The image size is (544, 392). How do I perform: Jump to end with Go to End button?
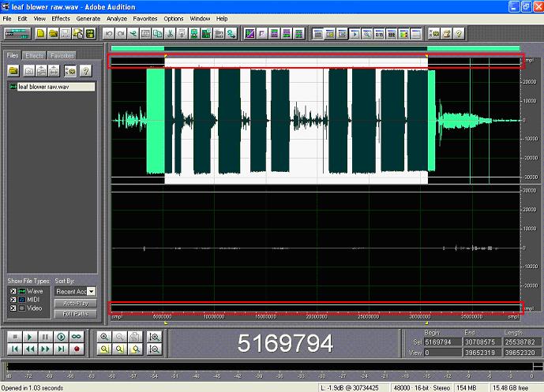click(x=61, y=349)
